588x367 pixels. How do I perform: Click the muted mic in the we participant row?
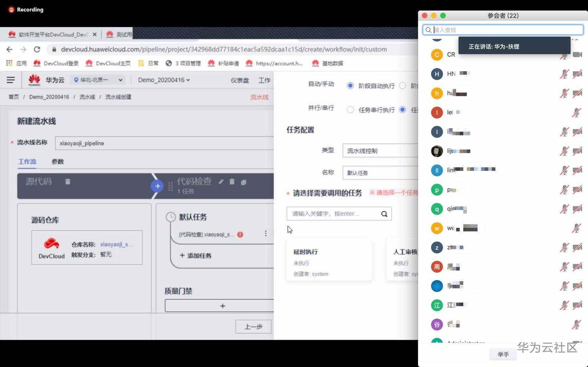pyautogui.click(x=576, y=228)
